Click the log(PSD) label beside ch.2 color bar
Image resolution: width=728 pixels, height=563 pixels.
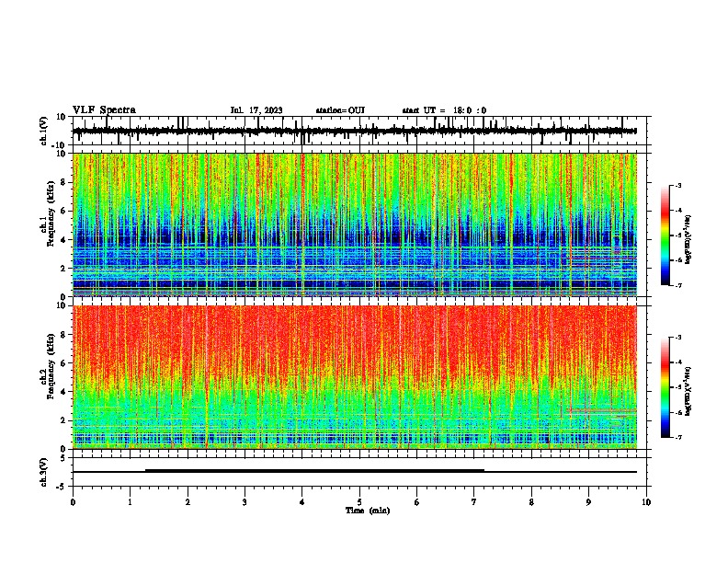[688, 391]
